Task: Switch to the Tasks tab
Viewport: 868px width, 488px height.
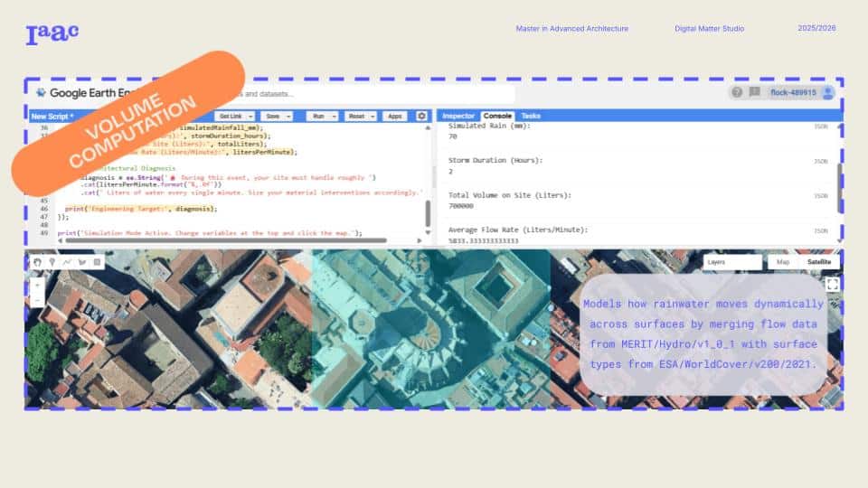Action: tap(531, 116)
